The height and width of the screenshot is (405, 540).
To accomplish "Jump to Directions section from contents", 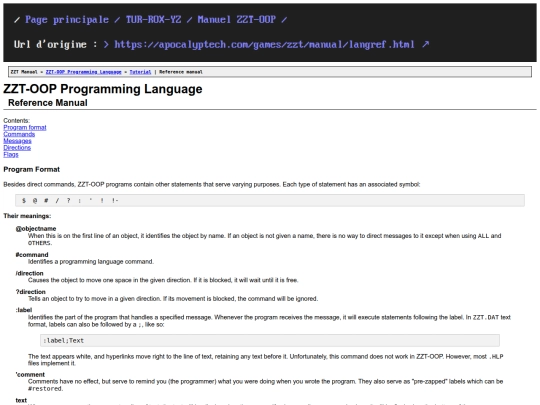I will point(17,148).
